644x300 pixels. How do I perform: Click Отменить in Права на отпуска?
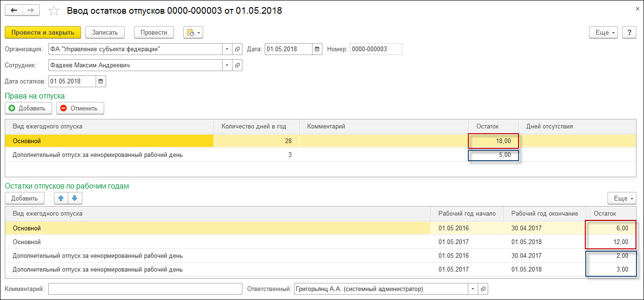[x=80, y=108]
